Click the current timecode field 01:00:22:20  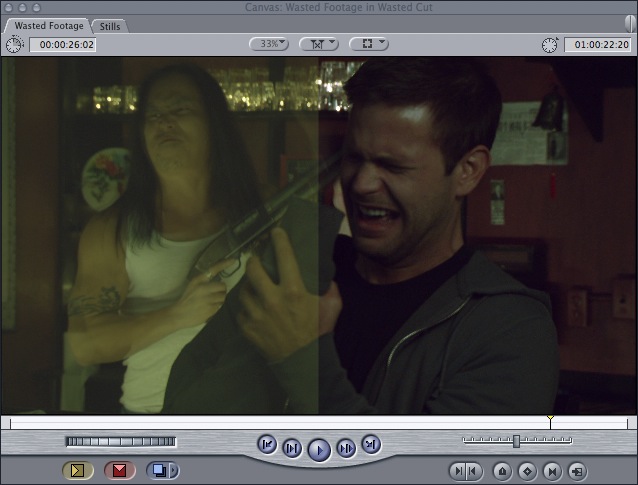pos(599,44)
